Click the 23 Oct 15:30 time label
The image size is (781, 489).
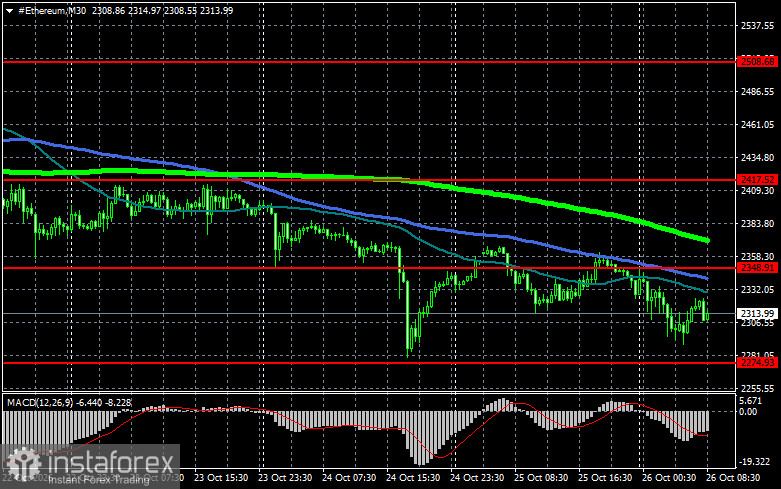click(221, 478)
